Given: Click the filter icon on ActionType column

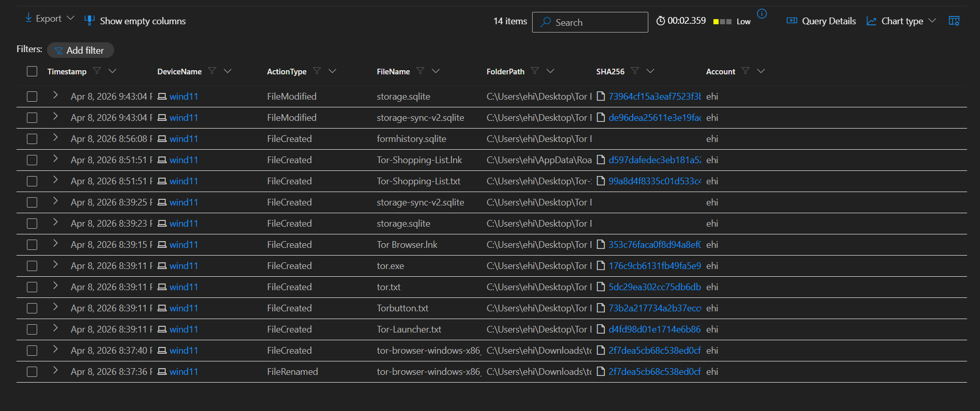Looking at the screenshot, I should tap(317, 71).
